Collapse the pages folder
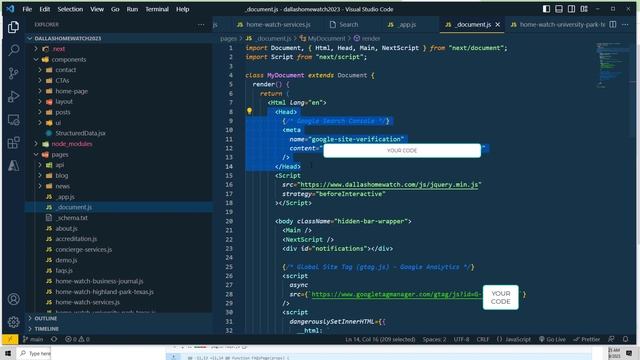The height and width of the screenshot is (360, 640). [x=36, y=154]
